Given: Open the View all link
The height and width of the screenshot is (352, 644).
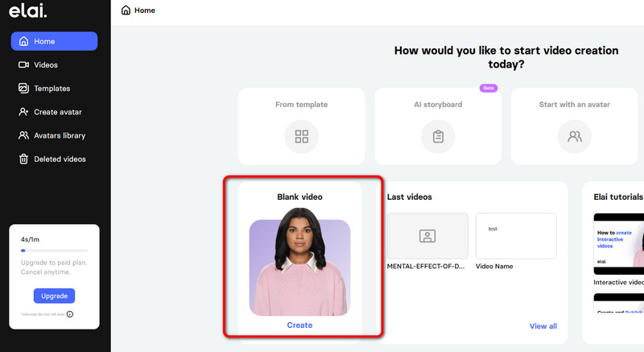Looking at the screenshot, I should 543,326.
